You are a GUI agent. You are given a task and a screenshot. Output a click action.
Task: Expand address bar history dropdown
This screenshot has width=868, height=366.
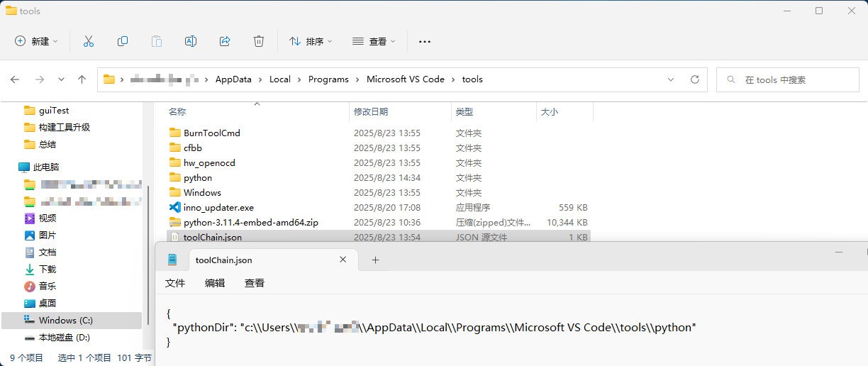coord(671,79)
